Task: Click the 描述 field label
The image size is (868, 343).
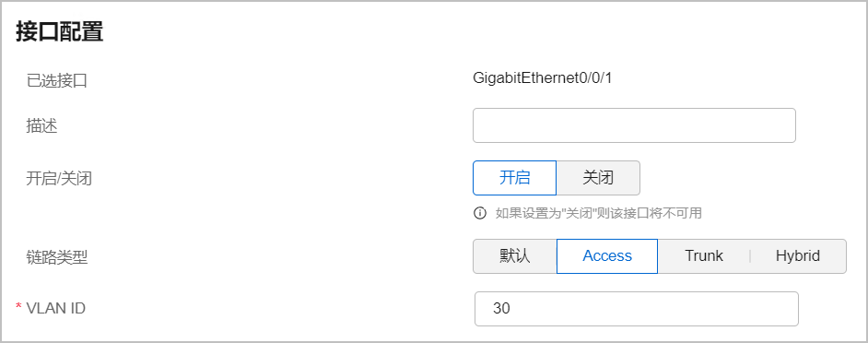Action: point(41,125)
